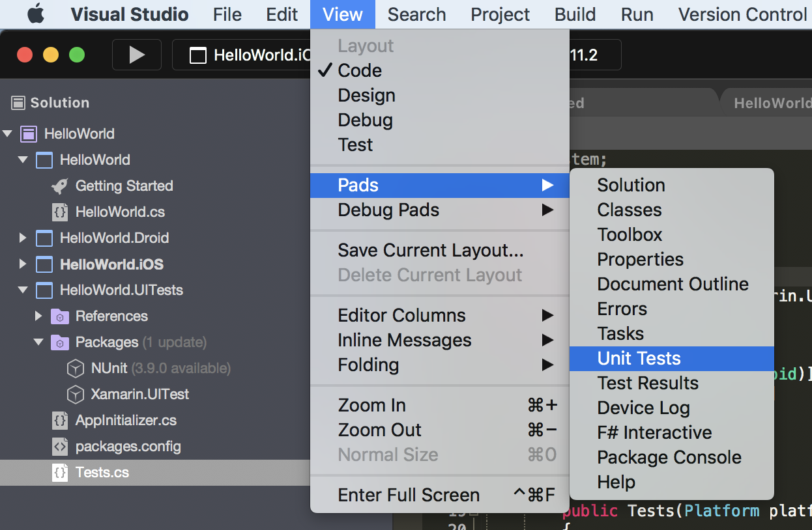This screenshot has height=530, width=812.
Task: Select the Tests.cs file in solution
Action: 102,473
